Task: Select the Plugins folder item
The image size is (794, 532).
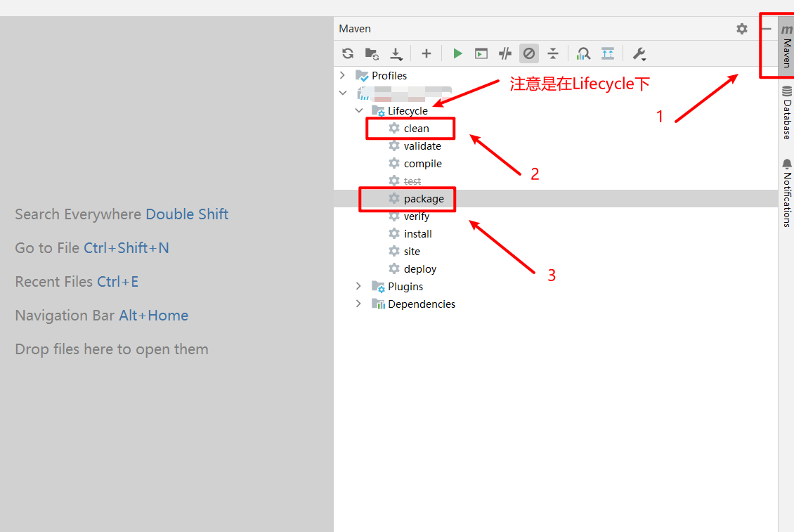Action: pos(405,286)
